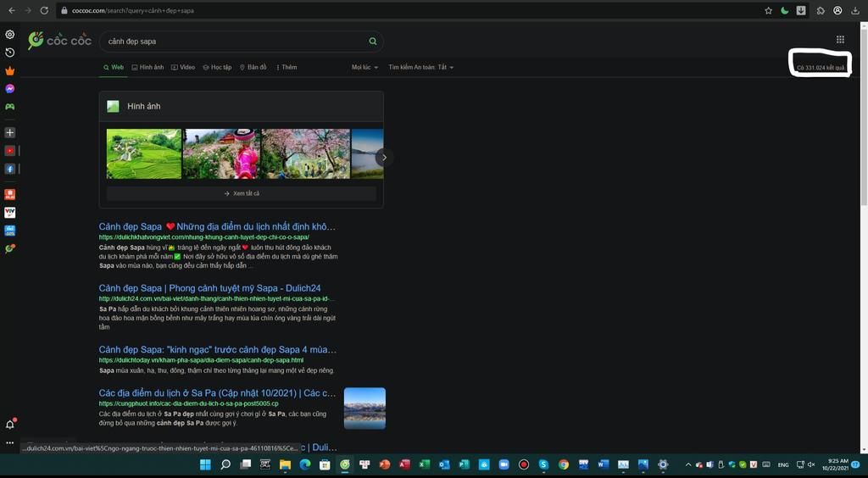Open Messenger from the sidebar
This screenshot has width=868, height=478.
tap(10, 88)
